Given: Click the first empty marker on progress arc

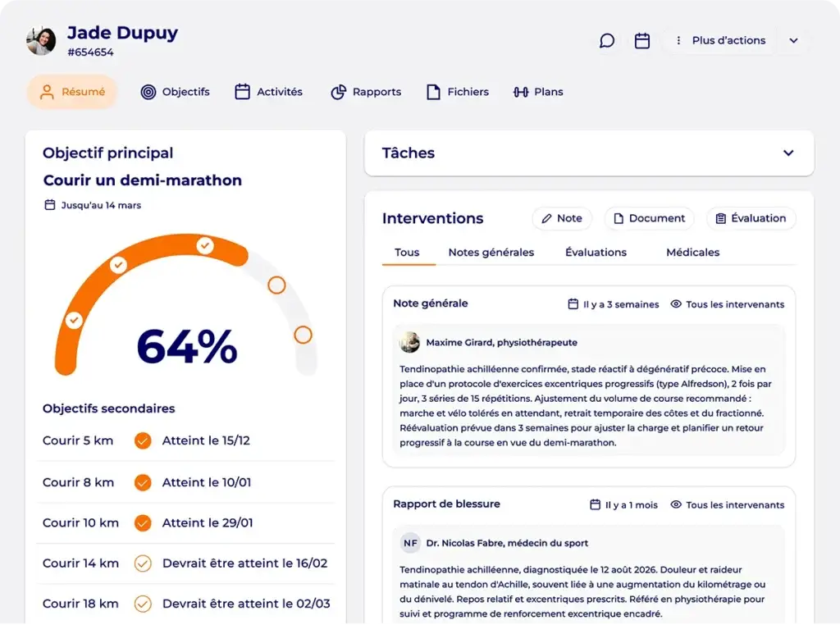Looking at the screenshot, I should (276, 285).
